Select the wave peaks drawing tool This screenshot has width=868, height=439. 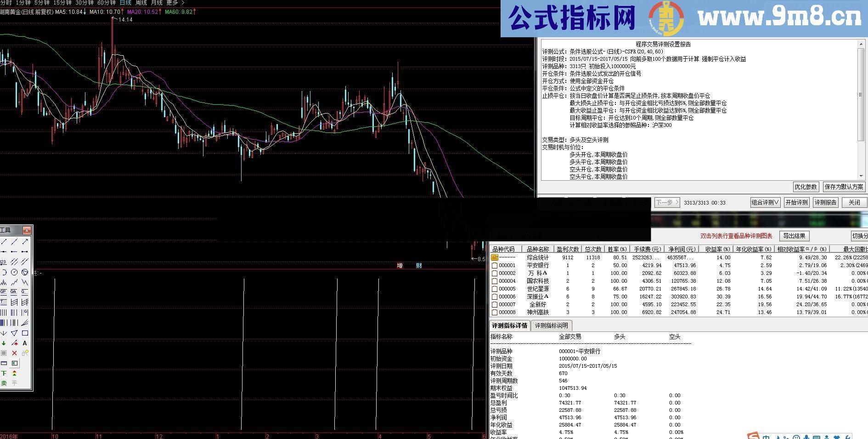tap(4, 282)
